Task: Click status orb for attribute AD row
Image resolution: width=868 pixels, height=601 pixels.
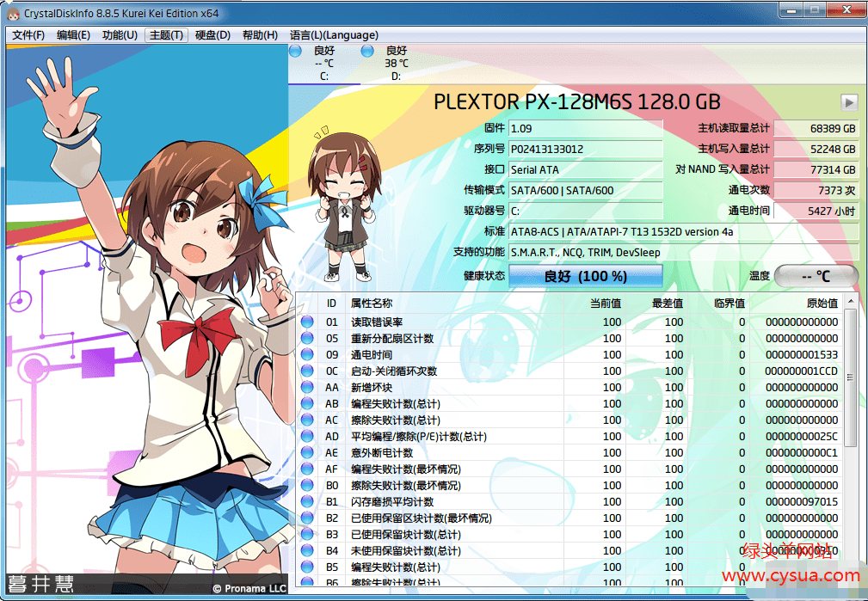Action: pos(307,436)
